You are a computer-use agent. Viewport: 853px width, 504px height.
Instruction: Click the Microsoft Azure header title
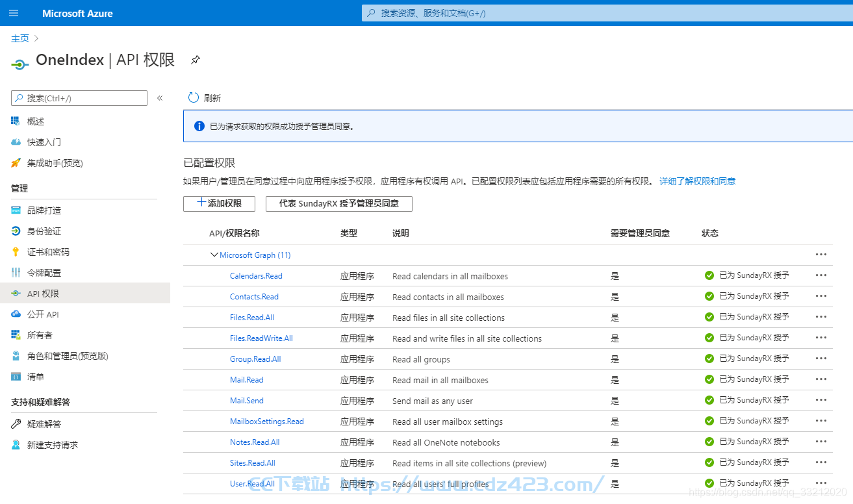coord(77,13)
